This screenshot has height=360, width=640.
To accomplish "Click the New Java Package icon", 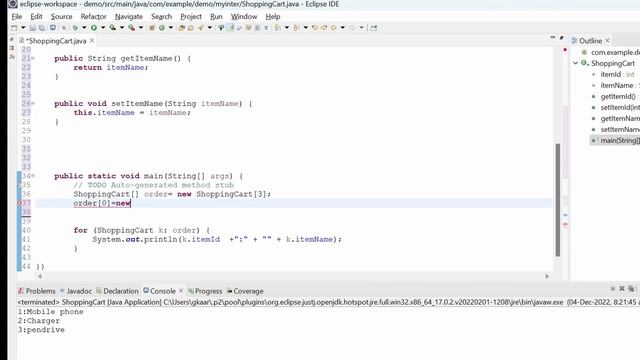I will pyautogui.click(x=152, y=28).
